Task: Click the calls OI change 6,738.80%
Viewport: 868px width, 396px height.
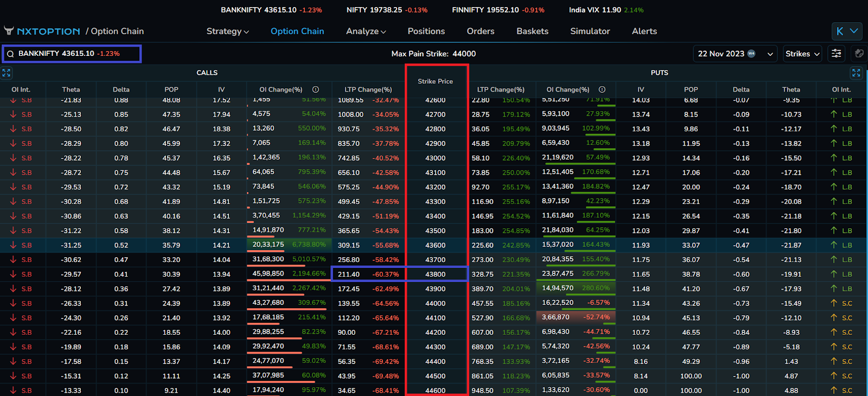Action: click(x=309, y=245)
